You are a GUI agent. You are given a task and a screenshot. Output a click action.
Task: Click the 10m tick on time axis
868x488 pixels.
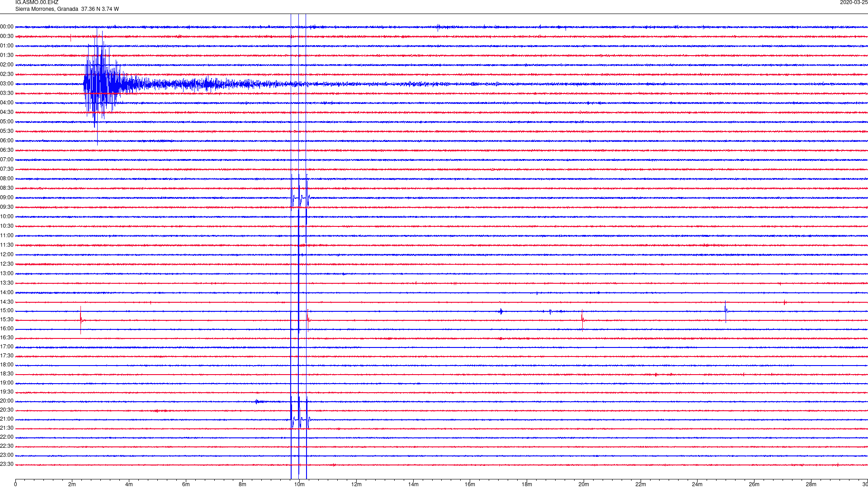click(299, 484)
